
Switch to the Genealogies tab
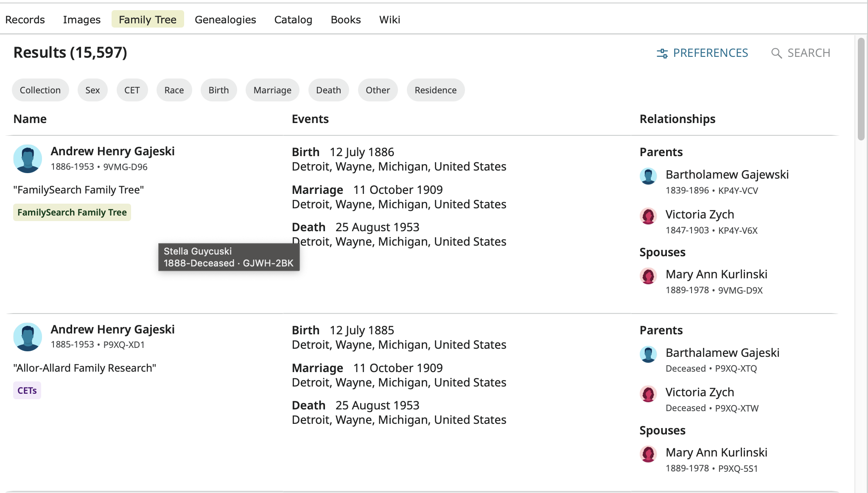[225, 20]
